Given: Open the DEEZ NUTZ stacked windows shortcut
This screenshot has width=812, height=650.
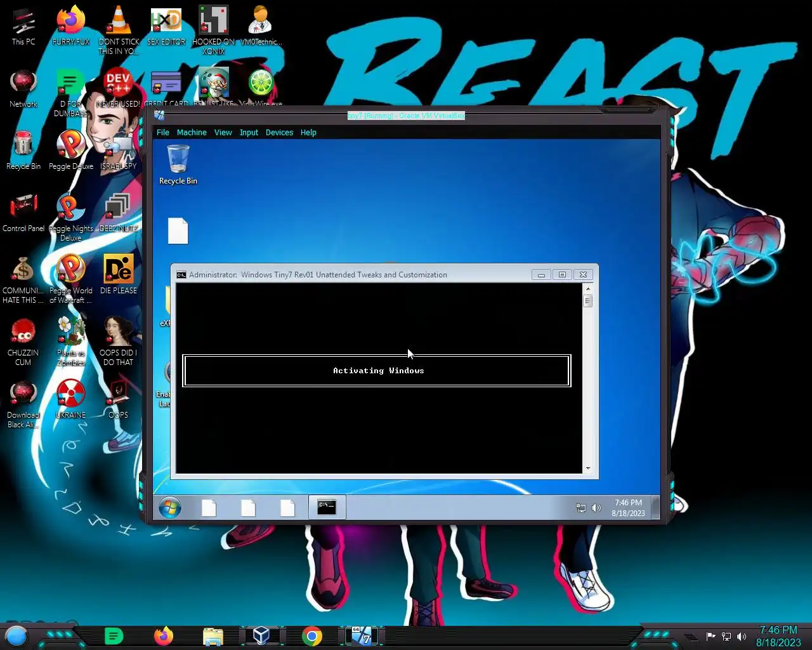Looking at the screenshot, I should [119, 213].
